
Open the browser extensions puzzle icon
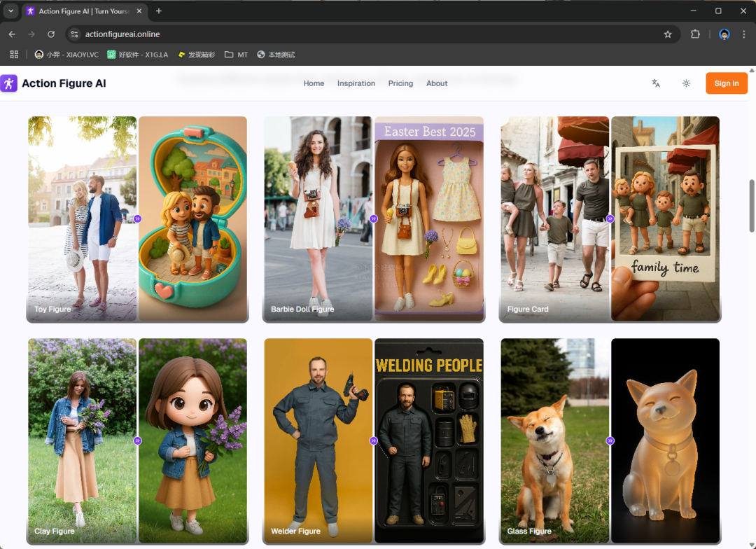click(x=695, y=34)
